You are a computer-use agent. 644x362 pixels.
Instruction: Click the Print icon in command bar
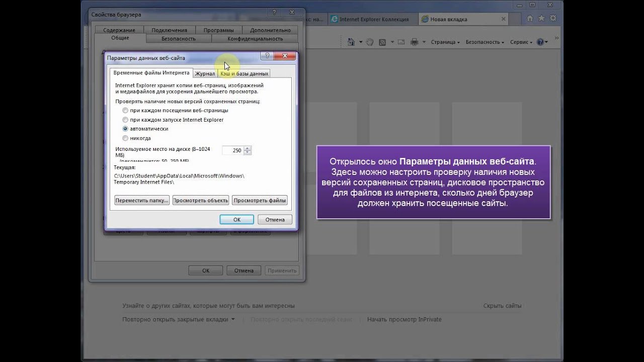(x=415, y=42)
